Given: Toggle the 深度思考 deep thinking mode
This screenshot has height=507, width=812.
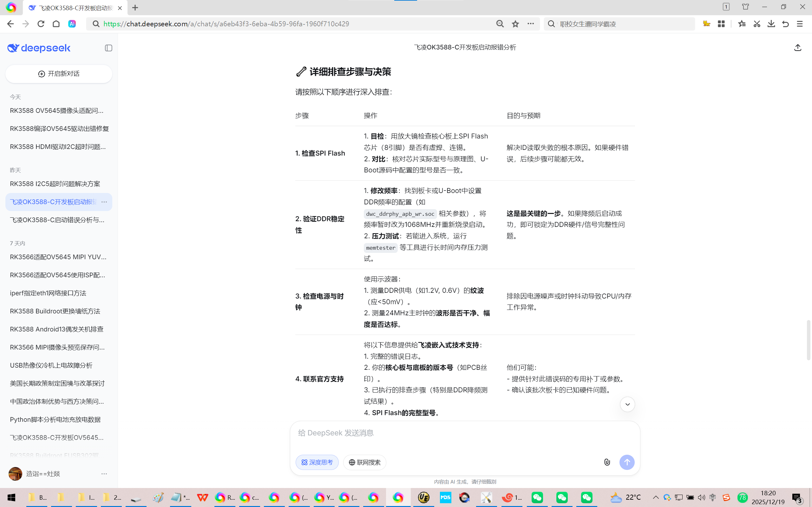Looking at the screenshot, I should coord(317,462).
